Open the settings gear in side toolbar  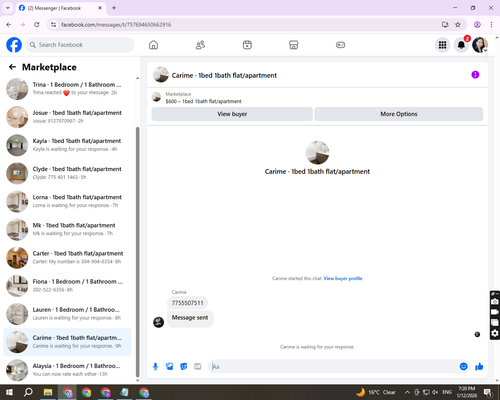pyautogui.click(x=495, y=334)
